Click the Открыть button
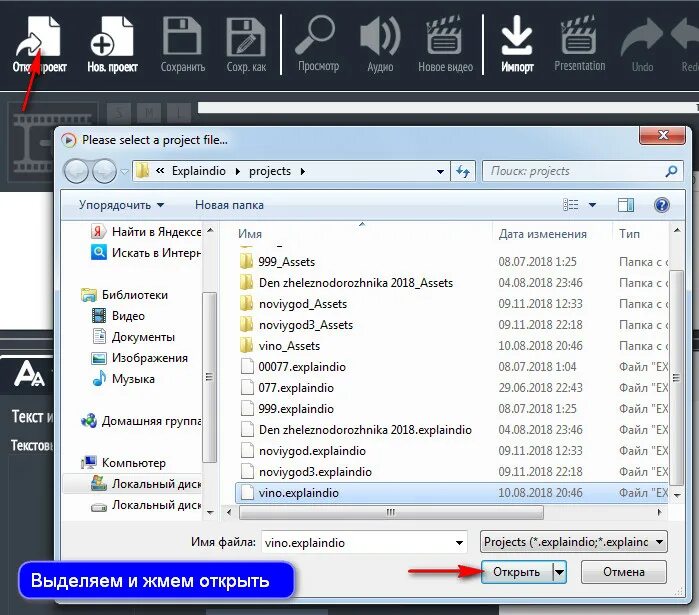 click(517, 572)
